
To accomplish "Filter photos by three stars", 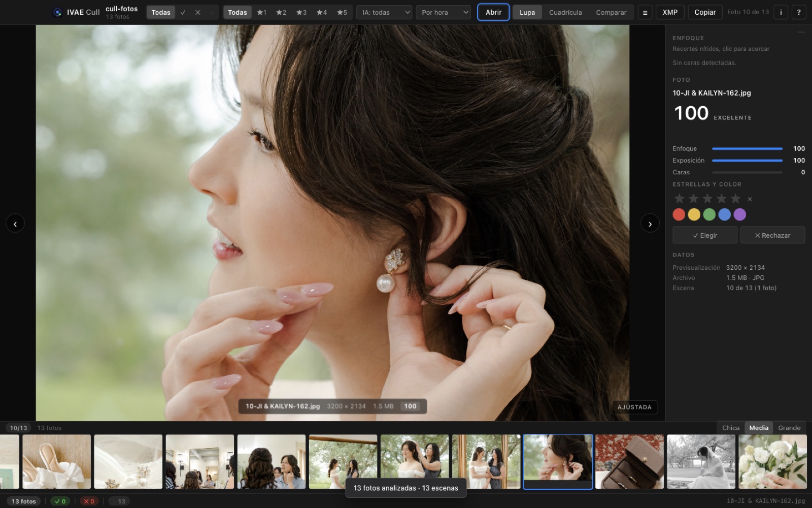I will pyautogui.click(x=301, y=12).
